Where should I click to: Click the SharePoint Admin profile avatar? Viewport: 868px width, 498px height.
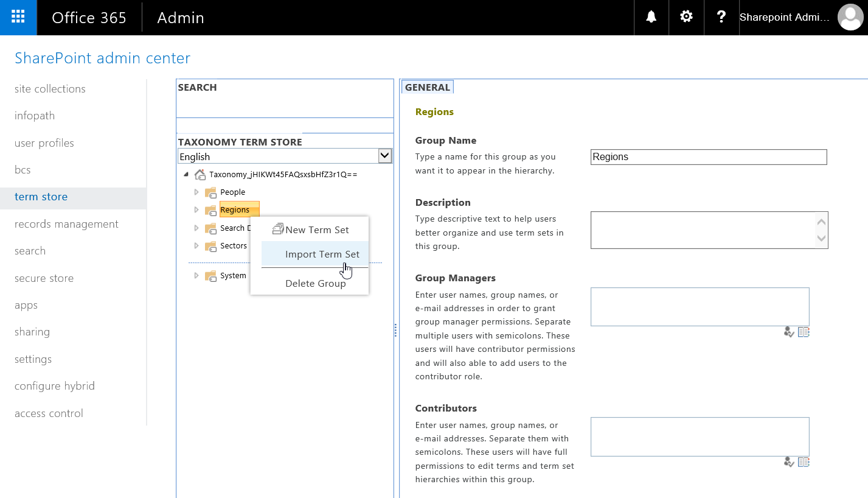tap(850, 17)
